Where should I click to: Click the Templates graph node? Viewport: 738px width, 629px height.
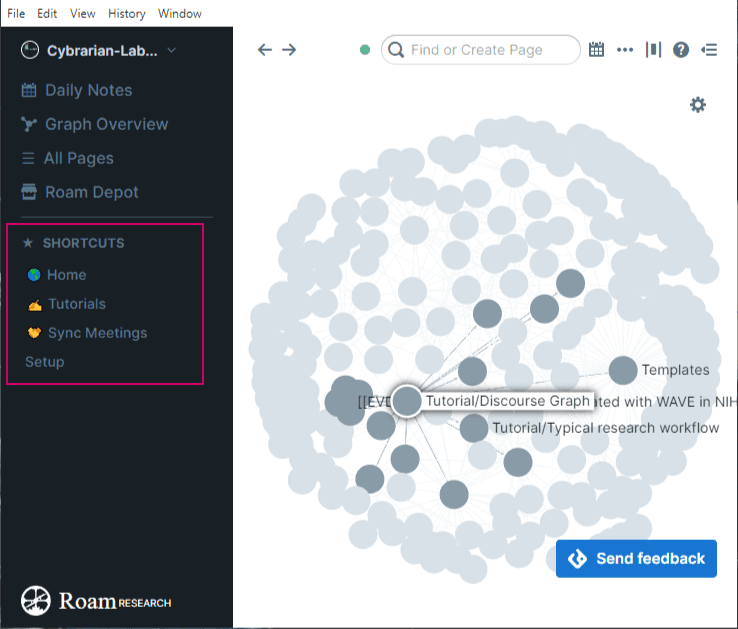pos(623,371)
